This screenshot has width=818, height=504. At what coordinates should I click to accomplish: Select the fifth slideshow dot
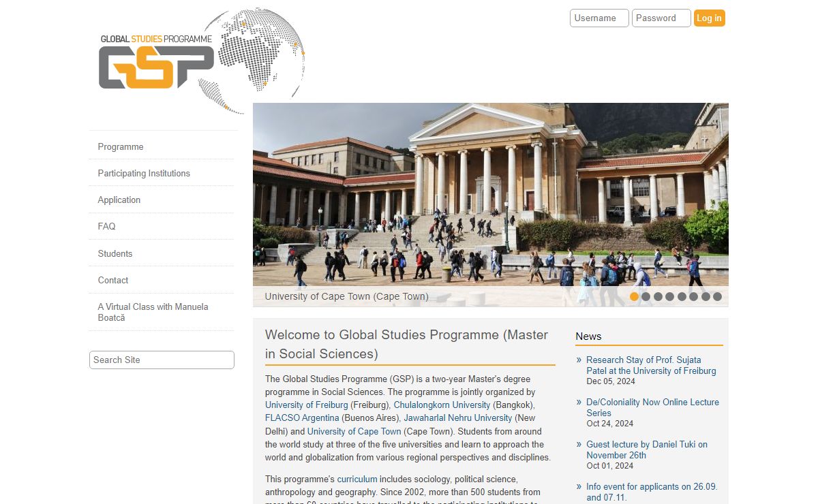point(682,296)
